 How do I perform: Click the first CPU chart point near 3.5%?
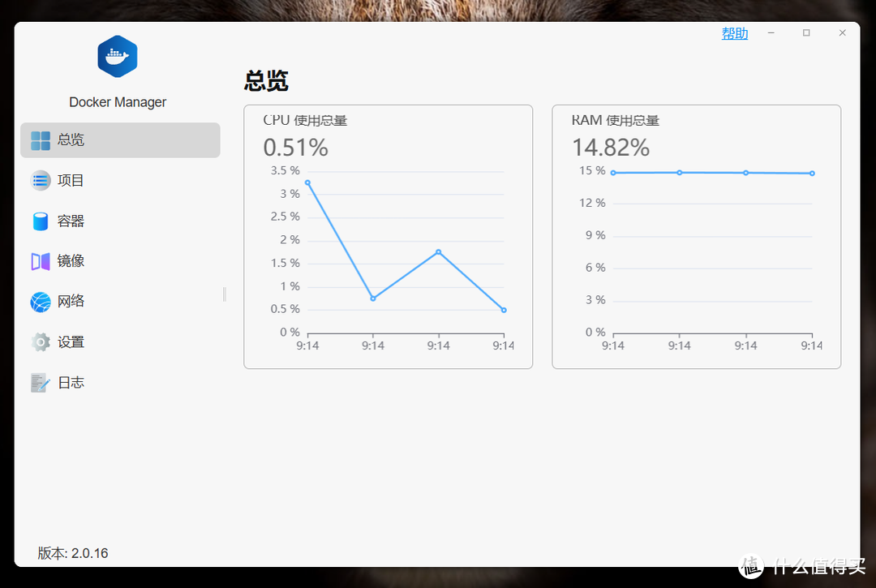tap(307, 182)
